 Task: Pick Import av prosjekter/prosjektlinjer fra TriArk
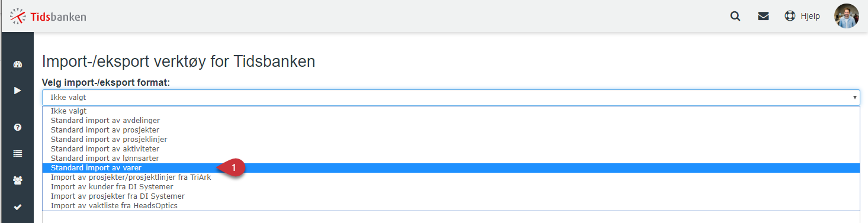[451, 177]
